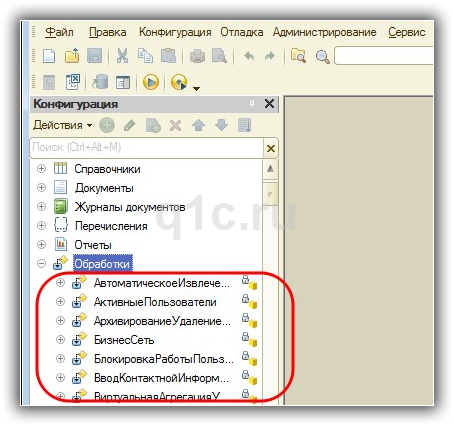
Task: Open the Правка menu
Action: [107, 32]
